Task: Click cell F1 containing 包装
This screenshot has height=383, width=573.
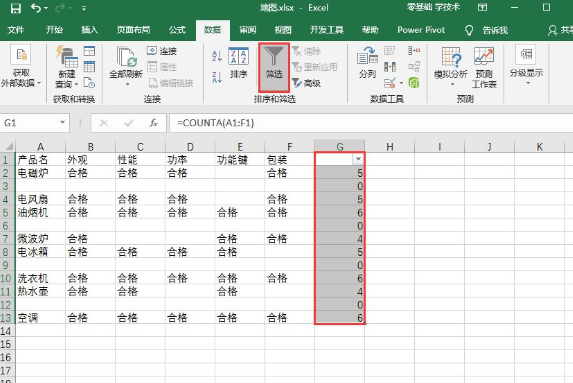Action: pyautogui.click(x=289, y=159)
